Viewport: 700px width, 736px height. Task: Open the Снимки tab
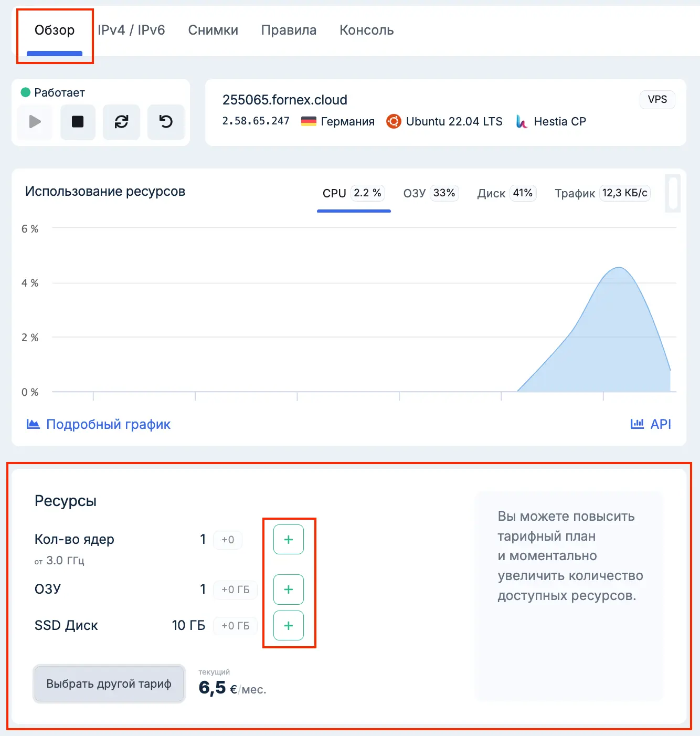[x=213, y=30]
